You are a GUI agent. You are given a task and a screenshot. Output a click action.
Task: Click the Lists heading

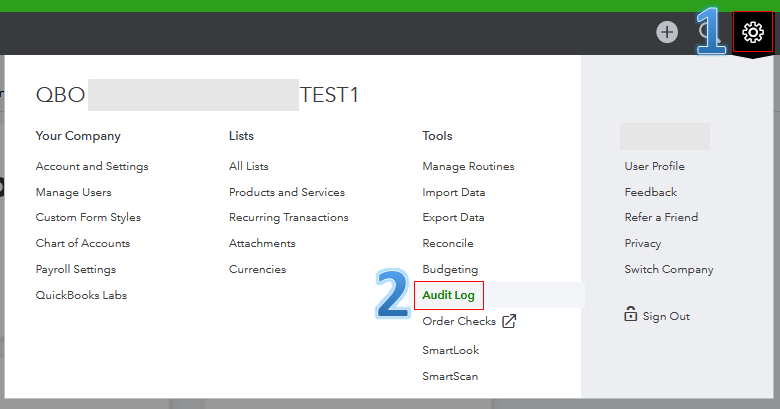click(241, 136)
